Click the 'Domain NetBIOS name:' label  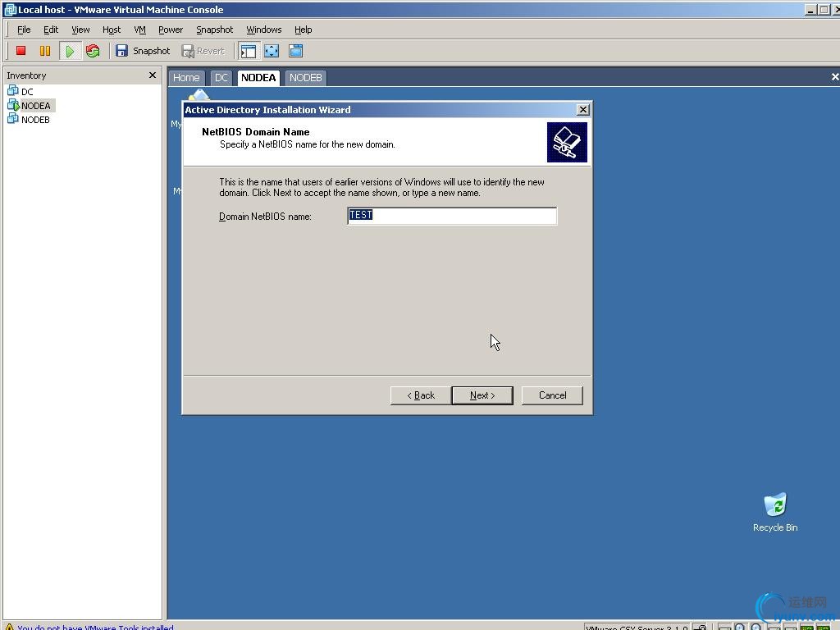point(265,217)
